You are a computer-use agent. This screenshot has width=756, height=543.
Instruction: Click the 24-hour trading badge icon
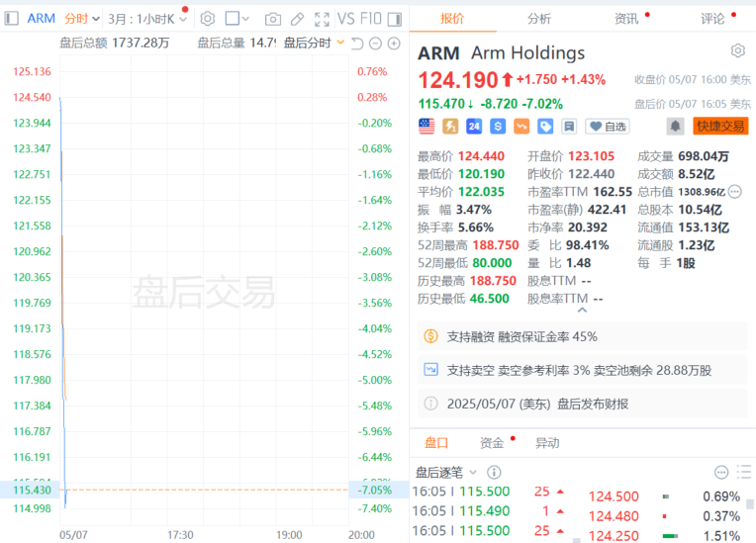(x=474, y=127)
